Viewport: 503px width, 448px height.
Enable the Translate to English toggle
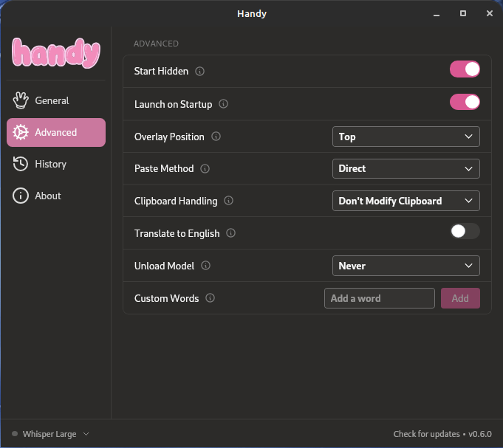(465, 232)
